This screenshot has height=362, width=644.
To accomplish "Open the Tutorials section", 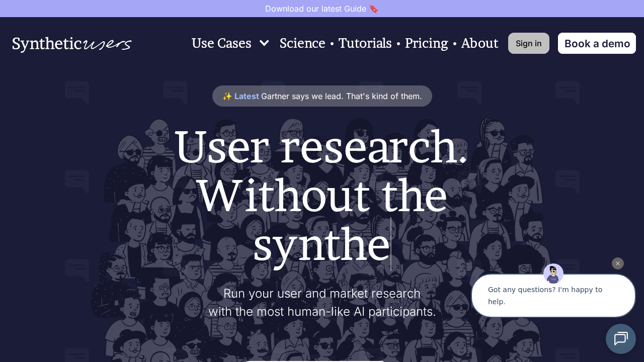I will [x=365, y=43].
